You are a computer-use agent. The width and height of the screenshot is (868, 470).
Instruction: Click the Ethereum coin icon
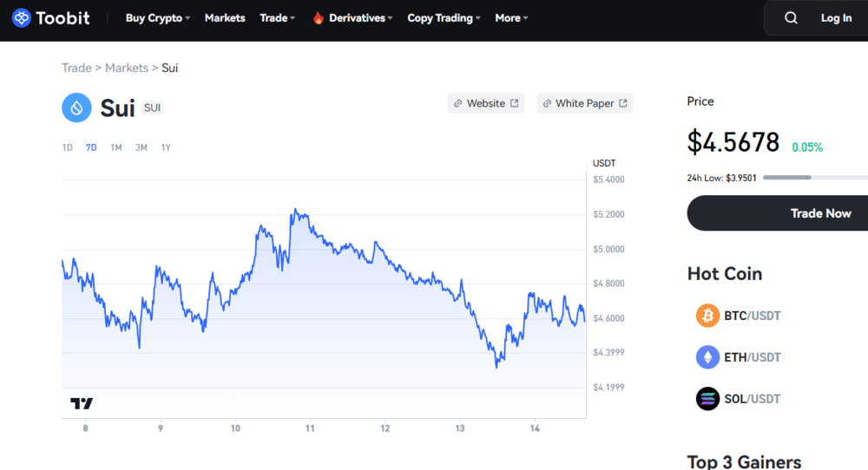707,357
